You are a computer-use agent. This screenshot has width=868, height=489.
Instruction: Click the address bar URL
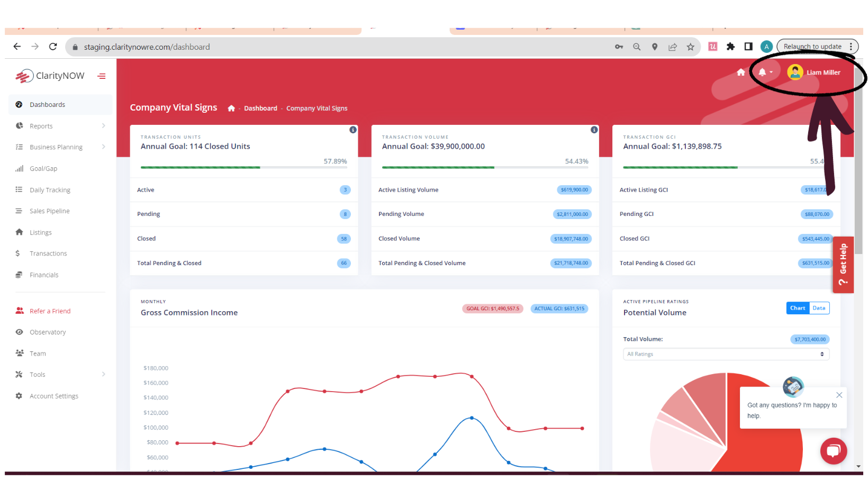pos(147,47)
